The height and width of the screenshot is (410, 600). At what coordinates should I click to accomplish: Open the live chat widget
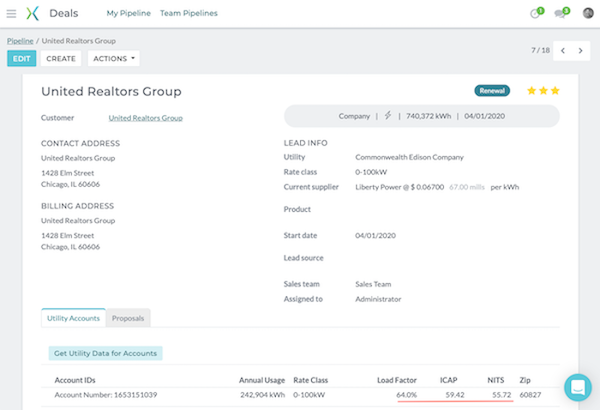578,387
